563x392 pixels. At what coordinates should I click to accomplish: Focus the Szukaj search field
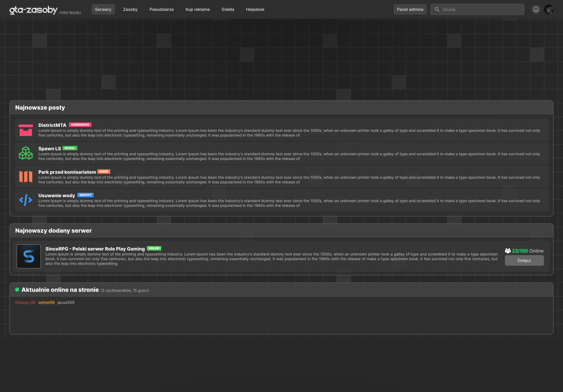click(481, 9)
